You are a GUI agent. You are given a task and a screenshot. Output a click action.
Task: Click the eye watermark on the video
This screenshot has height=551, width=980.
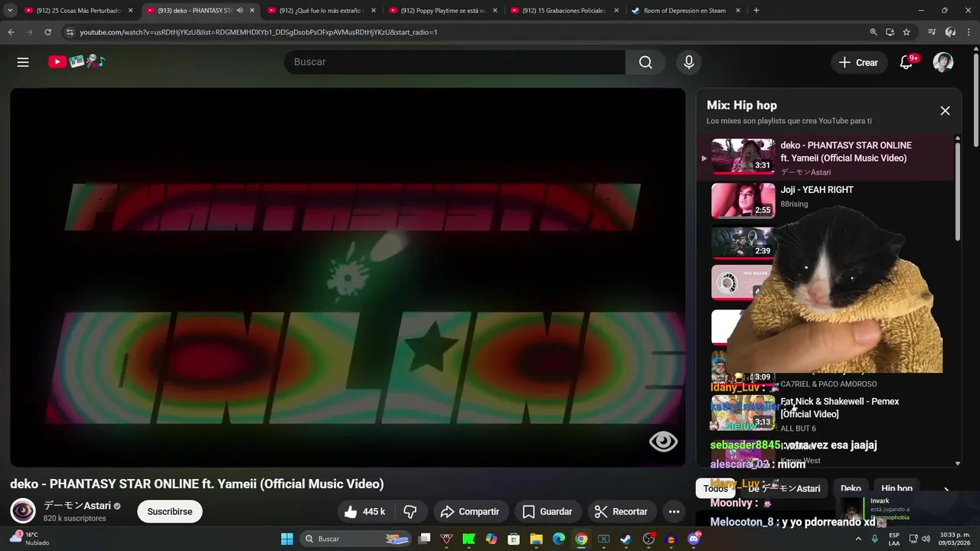(663, 442)
